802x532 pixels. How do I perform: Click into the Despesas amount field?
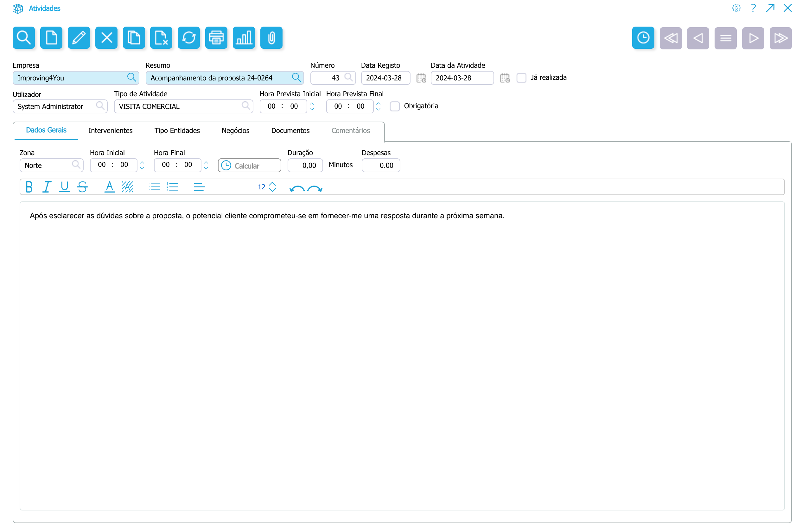coord(380,166)
